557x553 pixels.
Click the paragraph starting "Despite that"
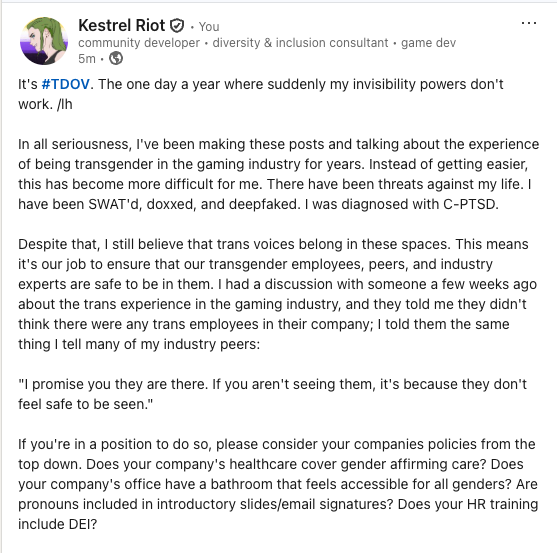[x=277, y=294]
